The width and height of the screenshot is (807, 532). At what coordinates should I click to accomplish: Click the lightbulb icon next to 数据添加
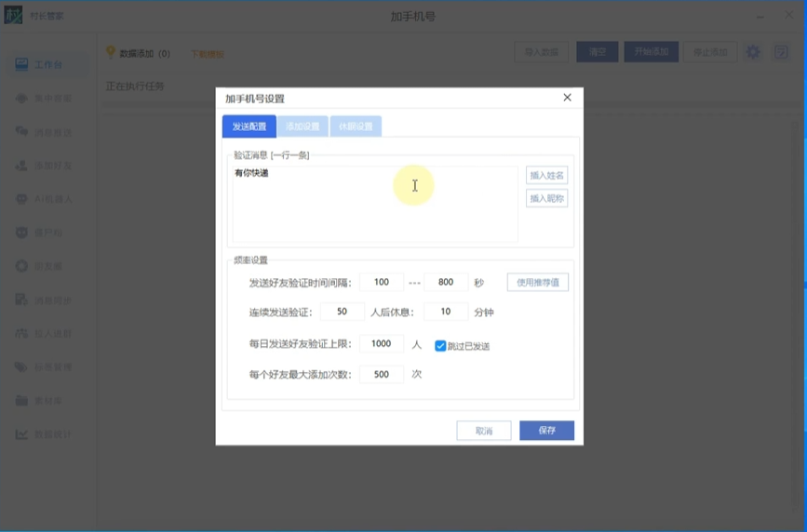[110, 52]
